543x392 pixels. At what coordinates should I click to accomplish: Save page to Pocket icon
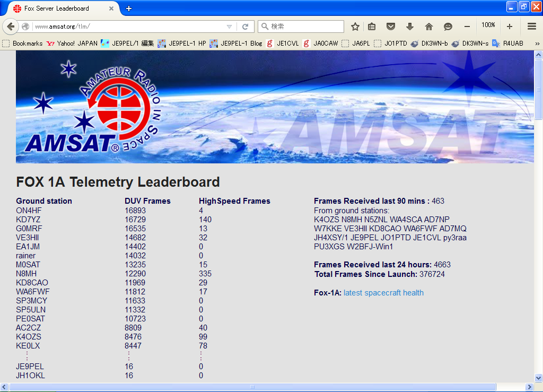coord(391,27)
